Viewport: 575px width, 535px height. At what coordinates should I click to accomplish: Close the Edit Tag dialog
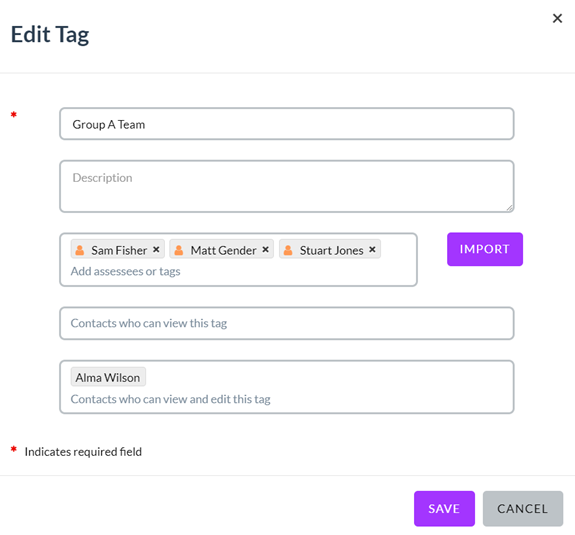pos(557,18)
